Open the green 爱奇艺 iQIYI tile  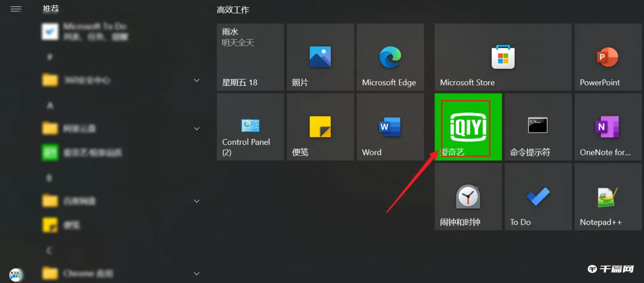[x=468, y=127]
